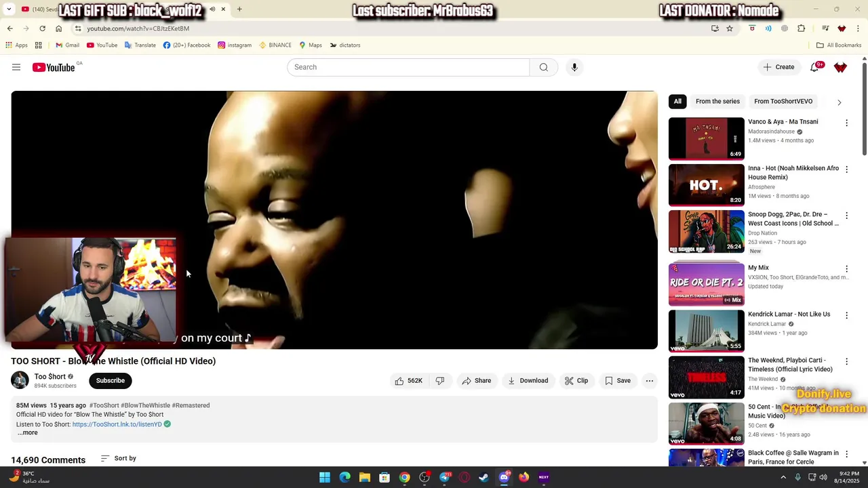Open BINANCE bookmark
868x488 pixels.
pyautogui.click(x=275, y=45)
